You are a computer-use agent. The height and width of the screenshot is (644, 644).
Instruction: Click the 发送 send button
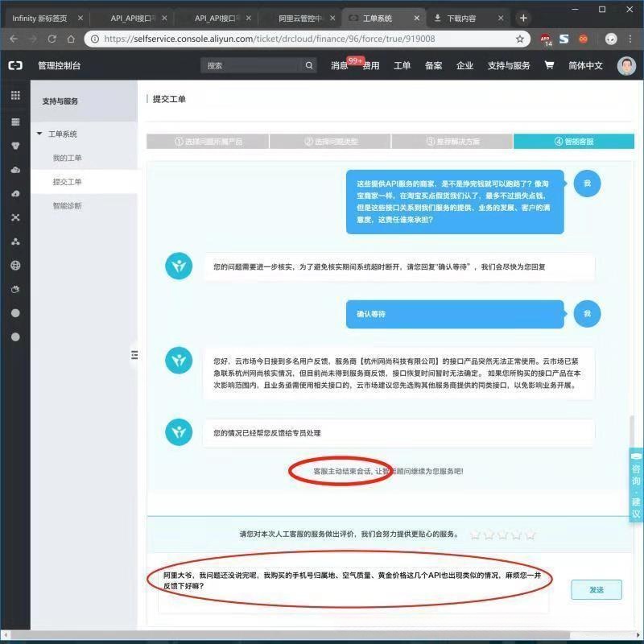(x=597, y=590)
